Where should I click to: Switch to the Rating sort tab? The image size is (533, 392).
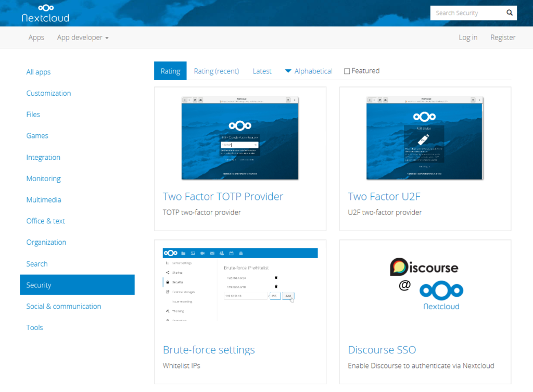(x=170, y=71)
